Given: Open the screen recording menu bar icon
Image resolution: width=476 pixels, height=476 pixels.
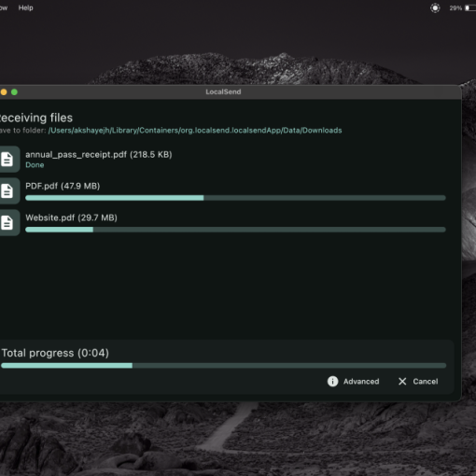Looking at the screenshot, I should point(435,7).
